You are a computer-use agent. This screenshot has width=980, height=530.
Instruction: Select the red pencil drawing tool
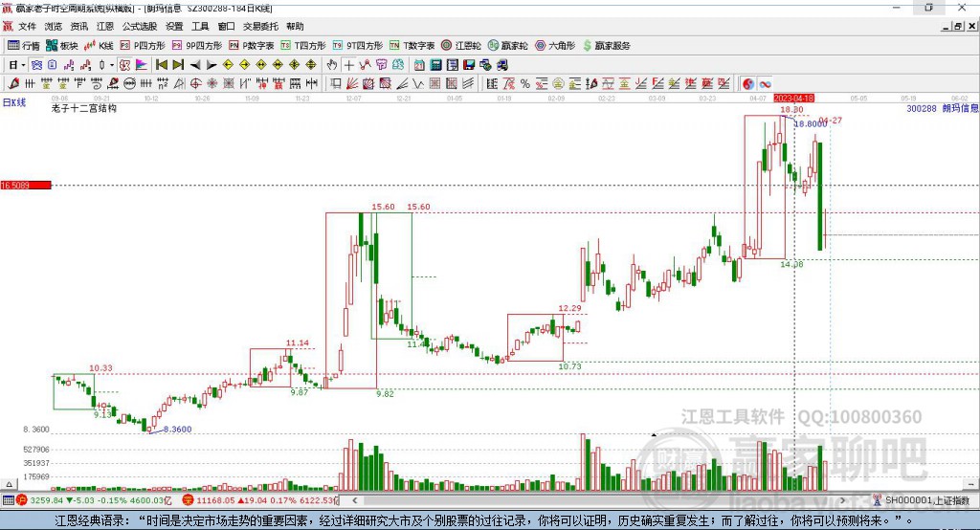[x=13, y=84]
